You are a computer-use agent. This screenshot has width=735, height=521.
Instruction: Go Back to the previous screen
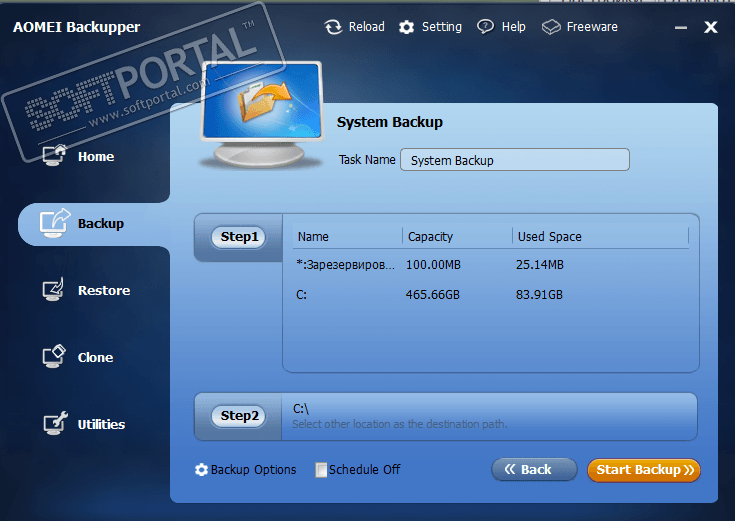point(534,469)
